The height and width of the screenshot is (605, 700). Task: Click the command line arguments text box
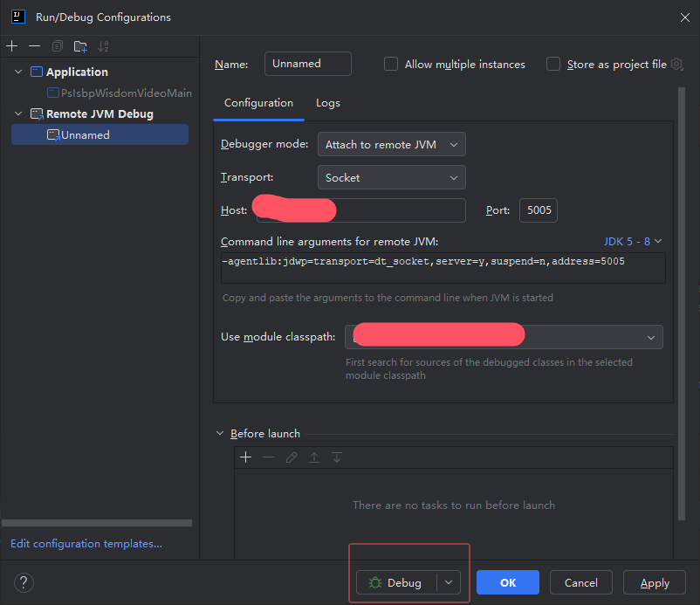443,267
